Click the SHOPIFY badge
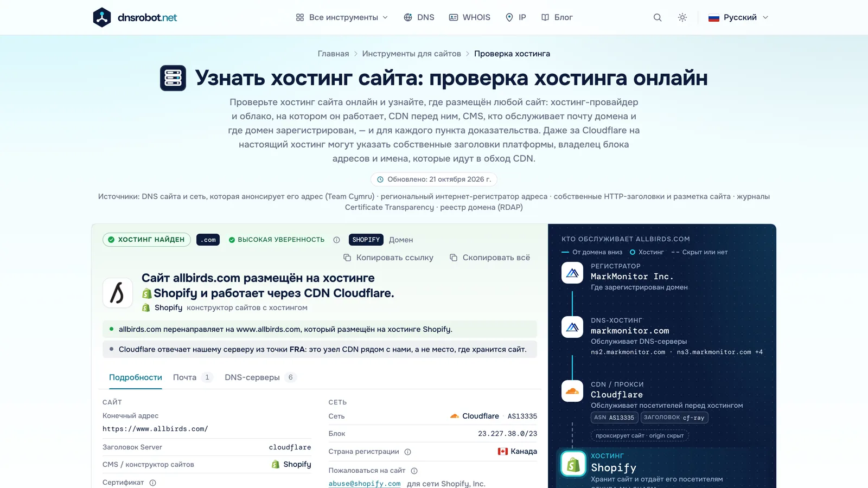 (366, 240)
